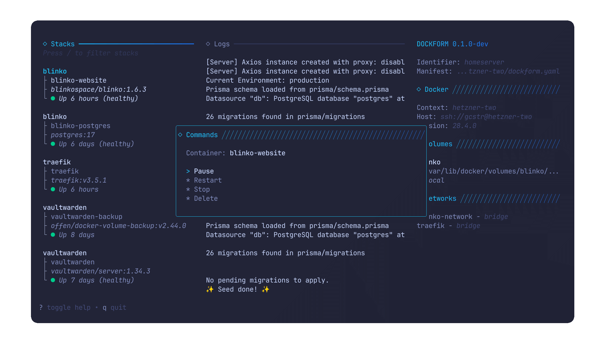
Task: Select vaultwarden/server:1.34.3 image line
Action: 100,271
